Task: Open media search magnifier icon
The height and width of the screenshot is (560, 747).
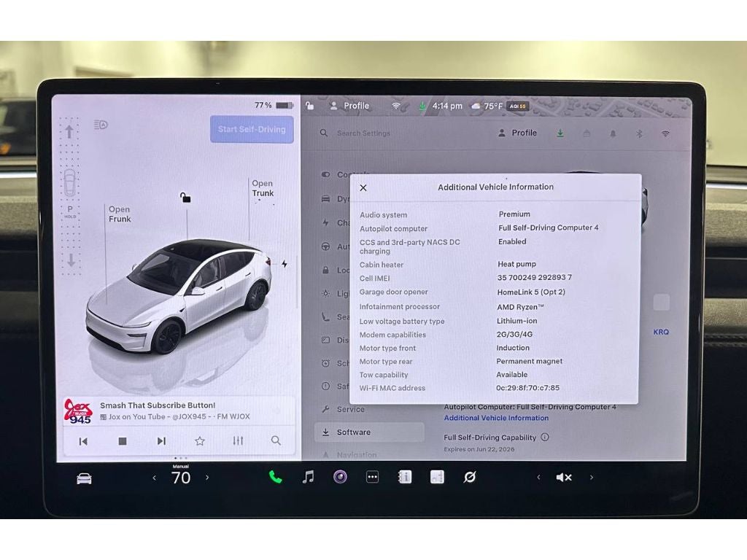Action: [276, 440]
